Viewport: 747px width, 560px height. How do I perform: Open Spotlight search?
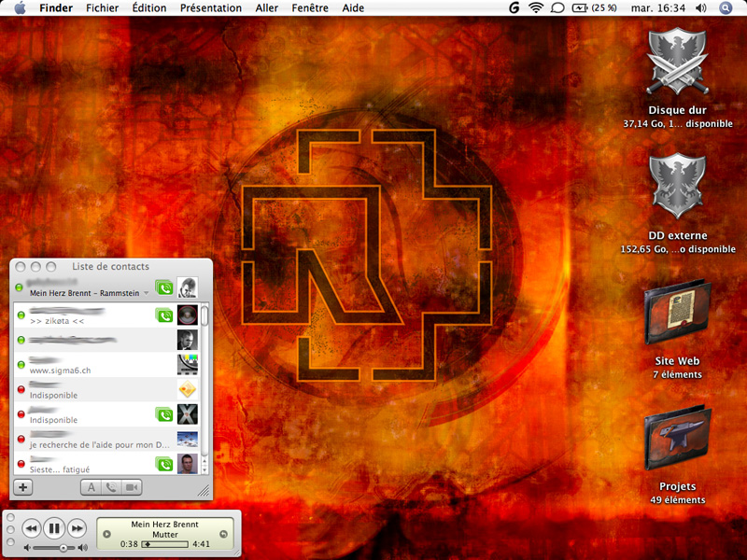[x=726, y=8]
